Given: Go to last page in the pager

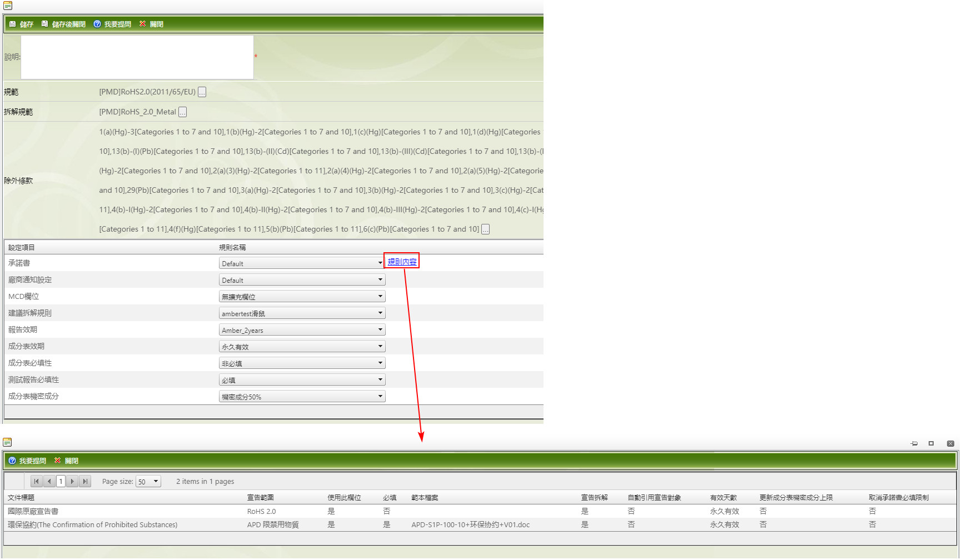Looking at the screenshot, I should pos(85,481).
